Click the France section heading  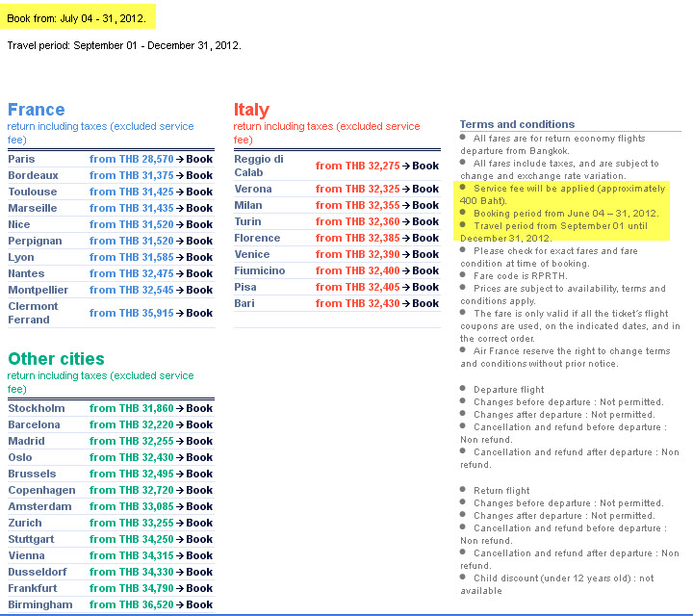tap(37, 110)
